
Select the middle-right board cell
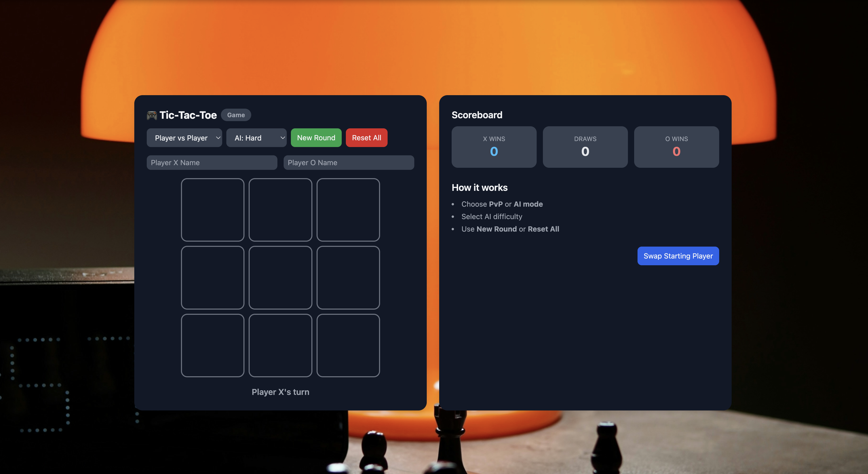tap(348, 277)
